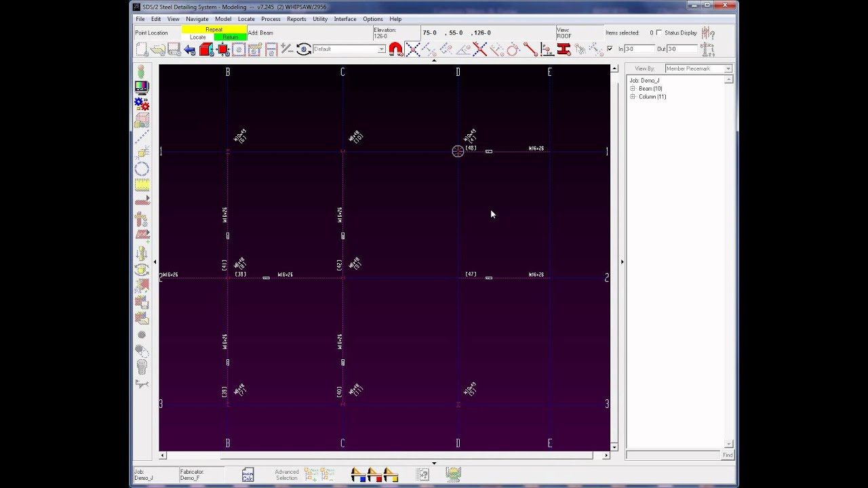Click the [47] beam label on grid line 2
Image resolution: width=868 pixels, height=488 pixels.
click(471, 274)
